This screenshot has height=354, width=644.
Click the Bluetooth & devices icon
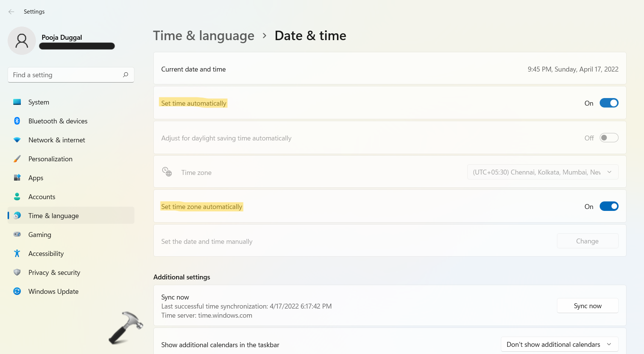(x=17, y=121)
